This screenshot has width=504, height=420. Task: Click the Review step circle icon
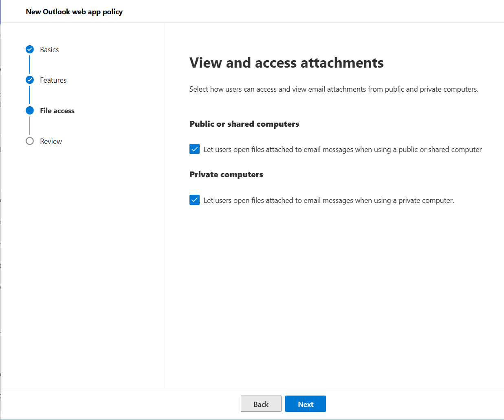click(30, 141)
